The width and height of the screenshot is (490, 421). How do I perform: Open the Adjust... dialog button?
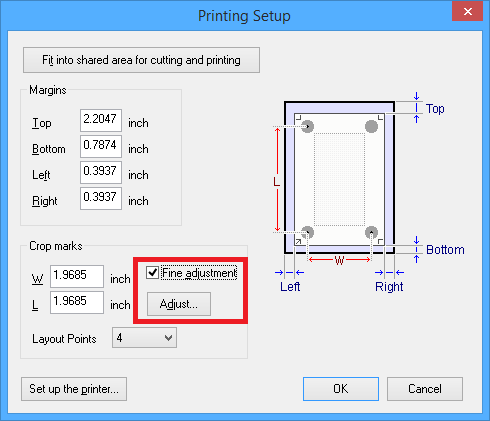pyautogui.click(x=179, y=304)
